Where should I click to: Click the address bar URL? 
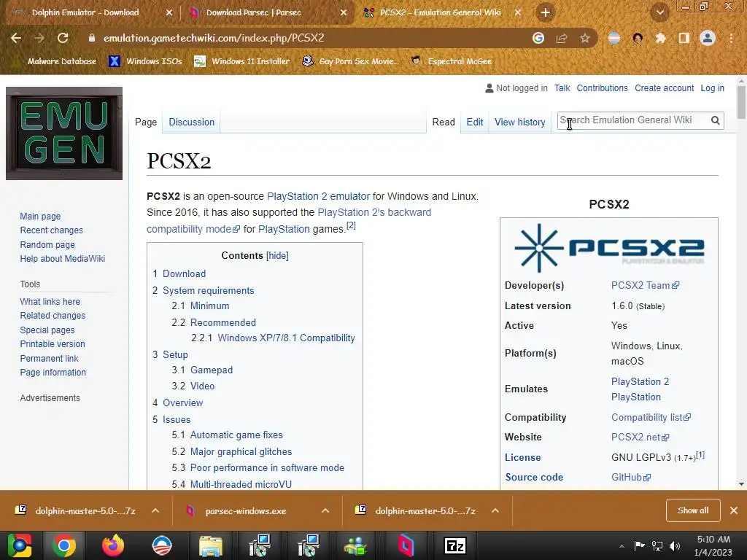coord(214,38)
